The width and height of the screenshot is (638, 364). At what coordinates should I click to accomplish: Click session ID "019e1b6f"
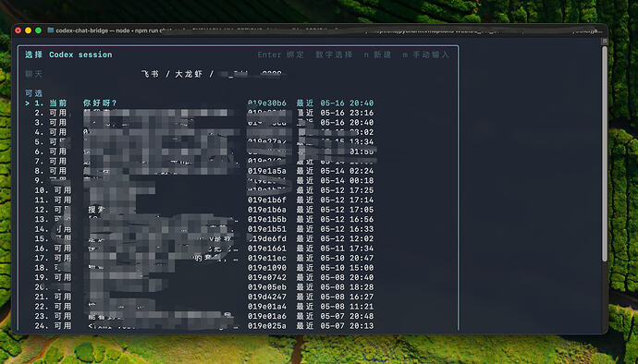(x=267, y=200)
